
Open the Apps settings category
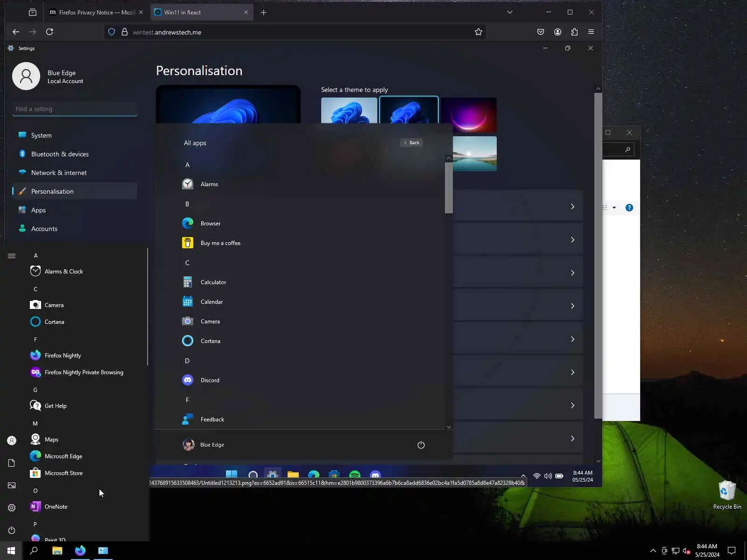(x=75, y=210)
